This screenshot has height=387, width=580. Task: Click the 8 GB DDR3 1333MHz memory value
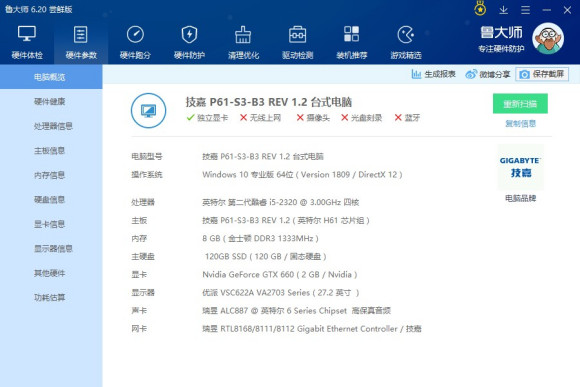click(260, 239)
